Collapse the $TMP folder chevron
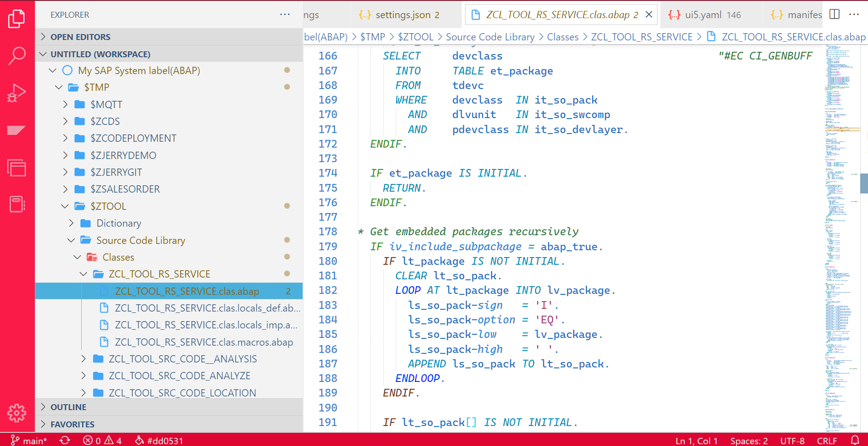868x446 pixels. tap(59, 87)
